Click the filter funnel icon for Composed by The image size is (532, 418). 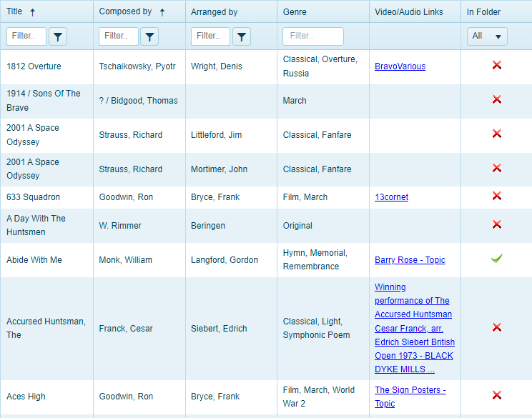click(x=149, y=36)
